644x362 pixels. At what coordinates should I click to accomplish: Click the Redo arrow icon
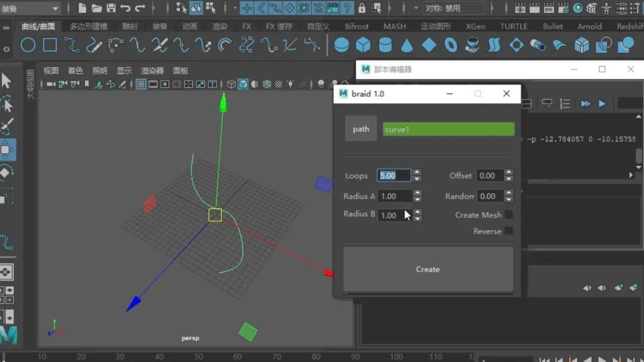(140, 8)
